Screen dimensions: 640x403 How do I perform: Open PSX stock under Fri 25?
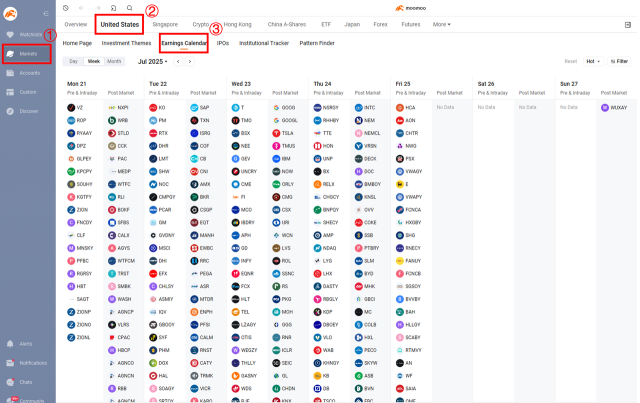click(x=405, y=159)
